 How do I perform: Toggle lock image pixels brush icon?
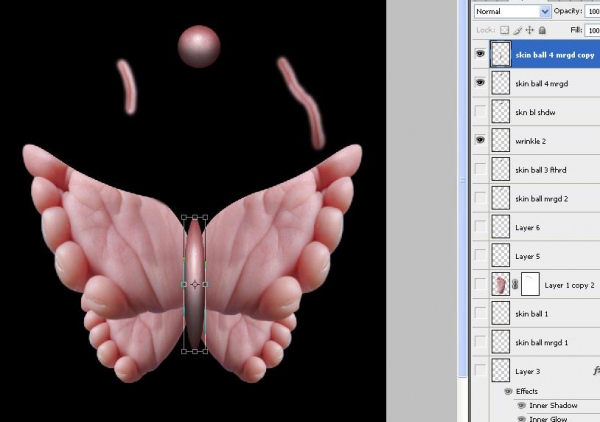coord(517,30)
